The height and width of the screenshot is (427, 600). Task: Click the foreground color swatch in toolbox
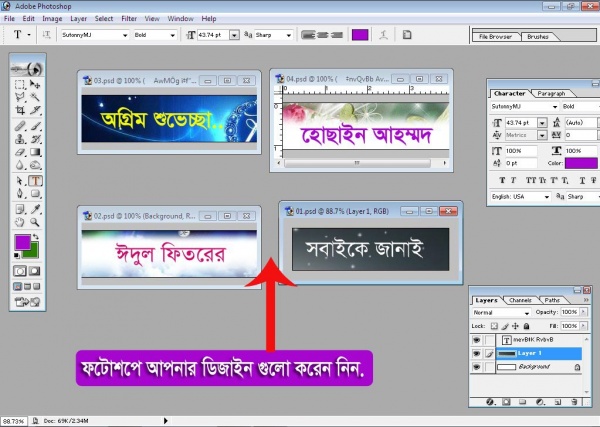pos(23,242)
